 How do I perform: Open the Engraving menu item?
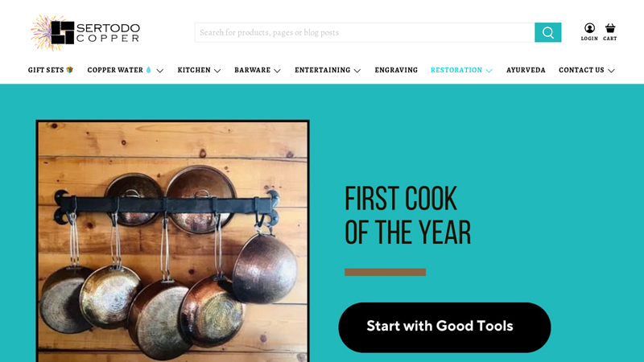coord(396,70)
